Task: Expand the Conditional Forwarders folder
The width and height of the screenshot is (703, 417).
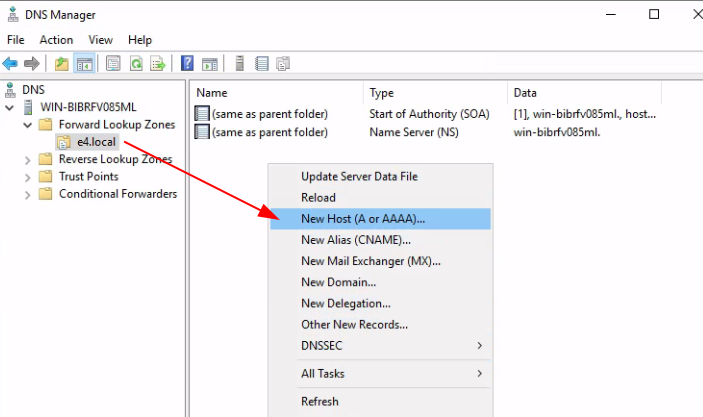Action: 27,195
